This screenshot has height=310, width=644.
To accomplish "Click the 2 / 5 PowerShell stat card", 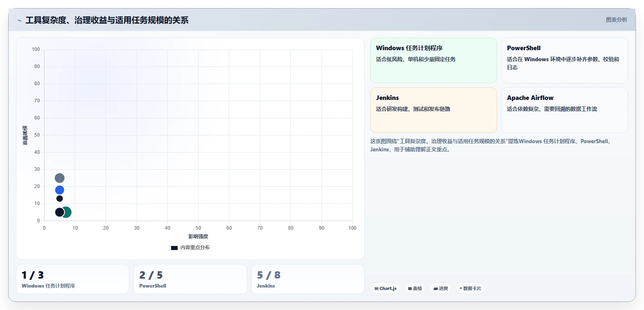I will pyautogui.click(x=190, y=279).
